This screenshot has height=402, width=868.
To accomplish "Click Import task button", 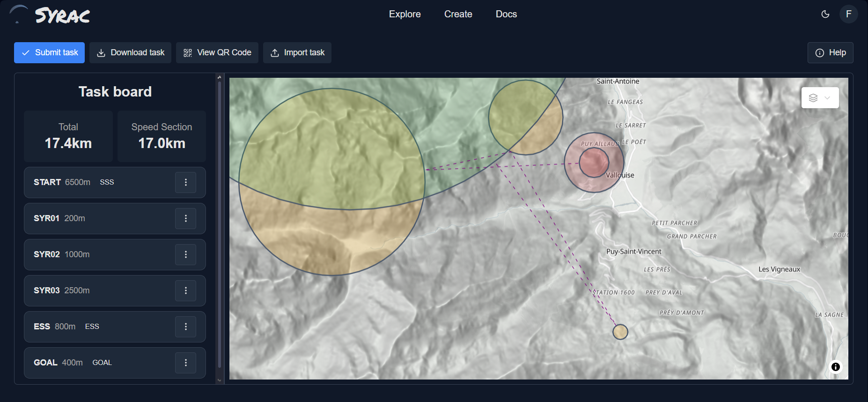I will 297,52.
